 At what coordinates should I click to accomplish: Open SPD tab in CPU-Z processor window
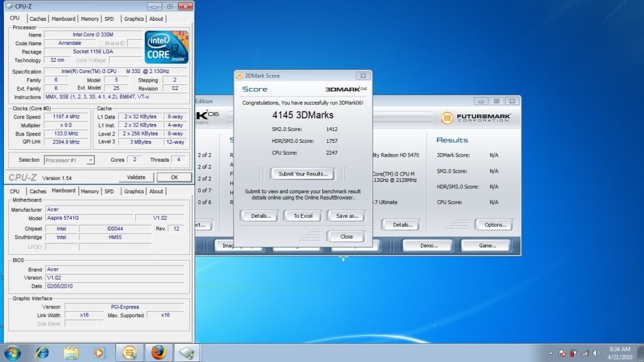click(110, 19)
